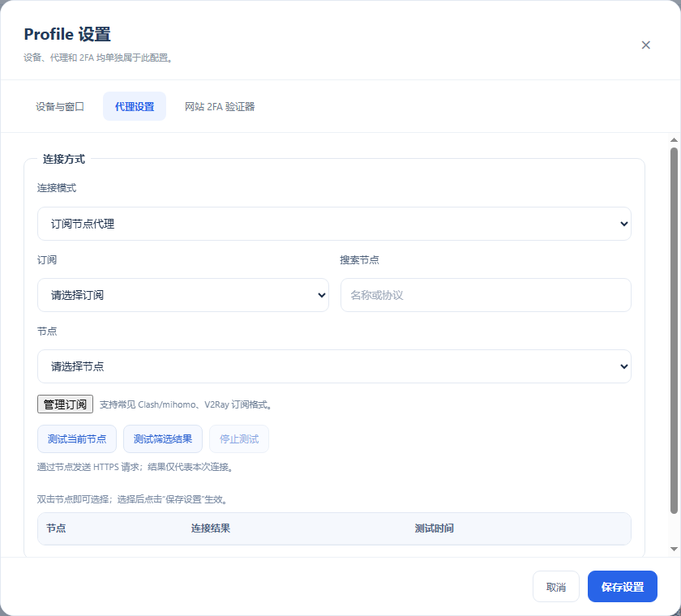Click 测试当前节点 button
Viewport: 681px width, 616px height.
[77, 438]
